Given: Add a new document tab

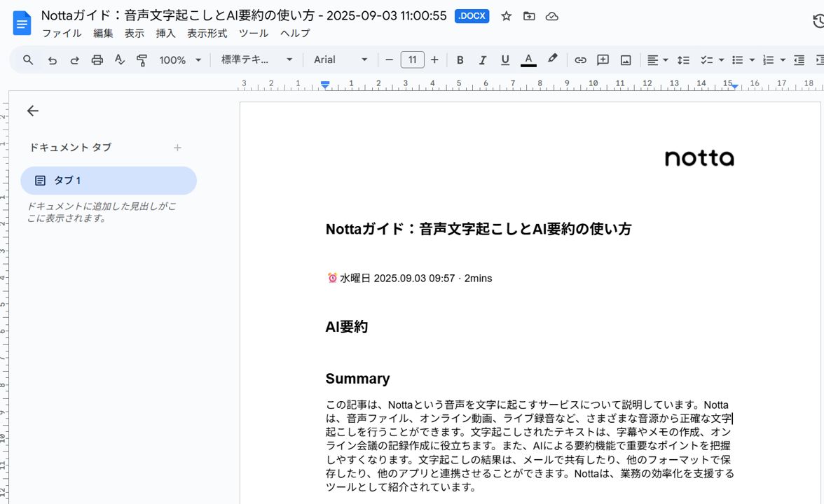Looking at the screenshot, I should pos(178,148).
